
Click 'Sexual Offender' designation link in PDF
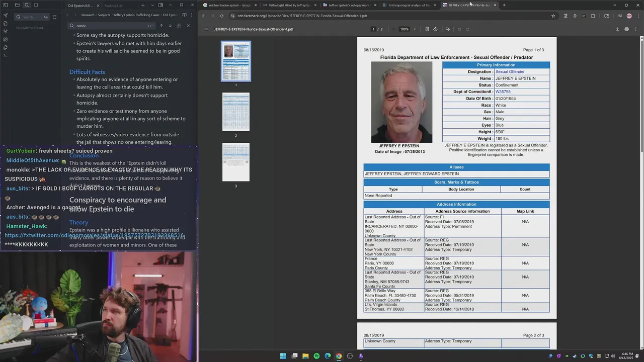point(510,72)
